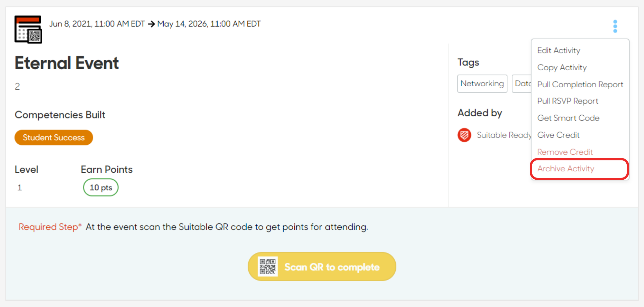
Task: Click the Student Success competency badge
Action: click(x=54, y=138)
